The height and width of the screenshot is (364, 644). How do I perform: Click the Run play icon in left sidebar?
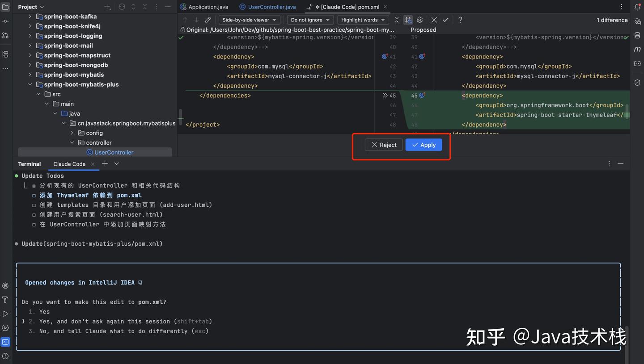tap(5, 314)
